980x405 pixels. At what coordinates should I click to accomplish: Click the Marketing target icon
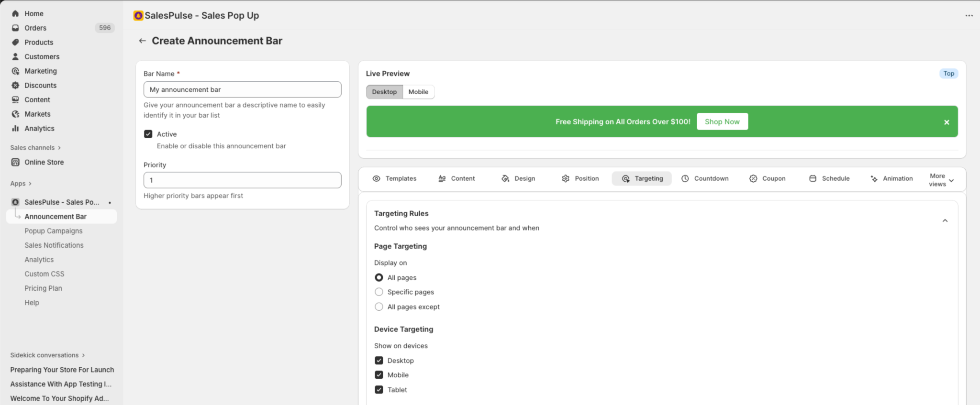pos(15,71)
